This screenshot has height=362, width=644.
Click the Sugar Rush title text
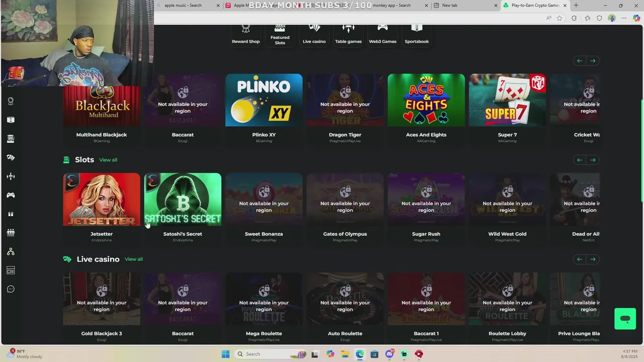[x=426, y=234]
